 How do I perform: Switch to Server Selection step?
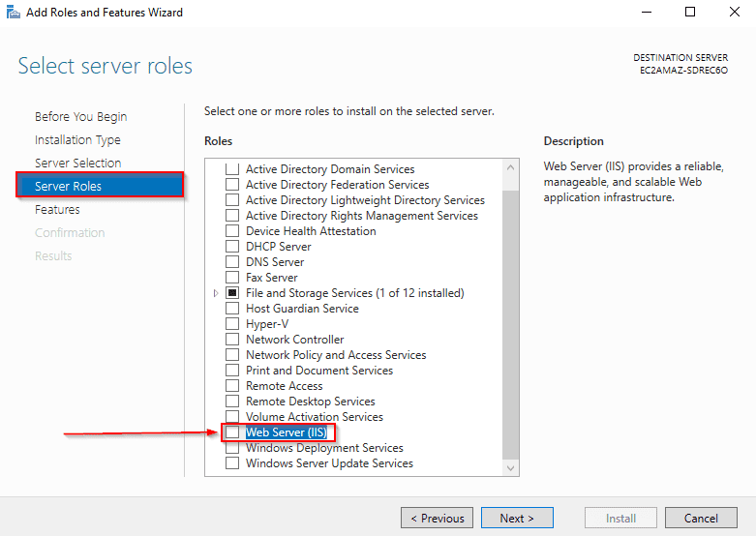pyautogui.click(x=77, y=163)
